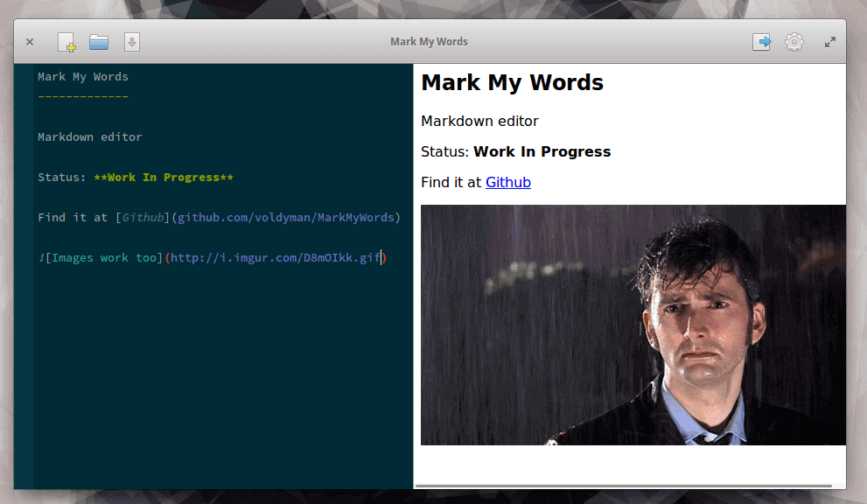867x504 pixels.
Task: Create a new document with the toolbar icon
Action: (x=66, y=42)
